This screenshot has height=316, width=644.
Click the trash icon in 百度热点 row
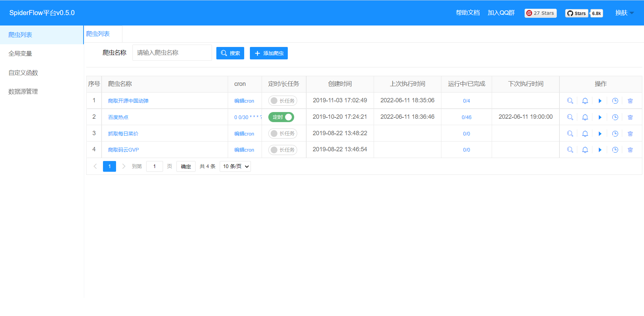[630, 117]
